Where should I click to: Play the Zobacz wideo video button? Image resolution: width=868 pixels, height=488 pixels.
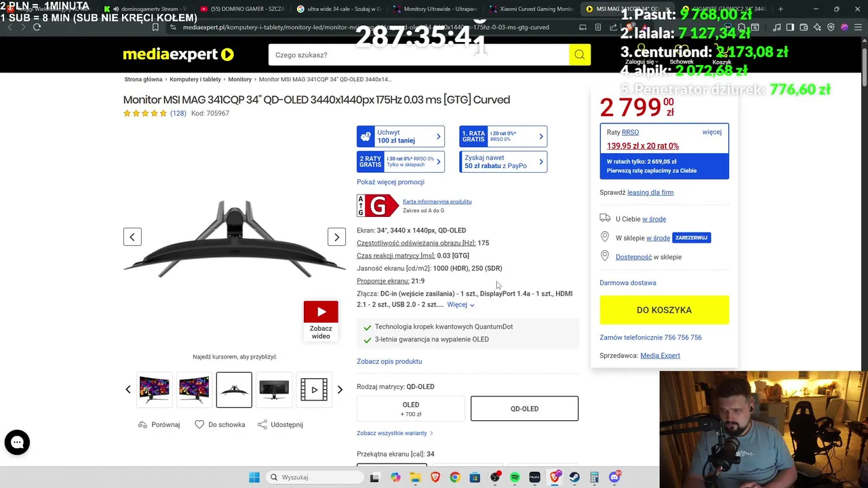[x=321, y=321]
